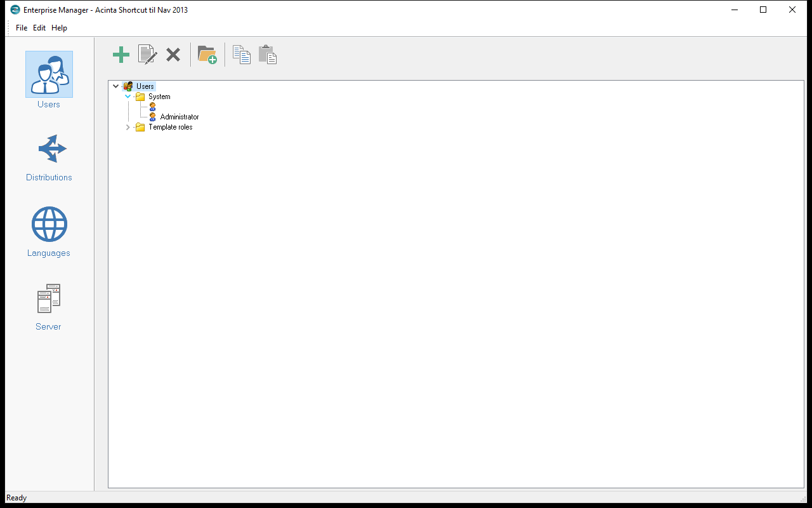Click the Ready status bar text
This screenshot has width=812, height=508.
16,498
